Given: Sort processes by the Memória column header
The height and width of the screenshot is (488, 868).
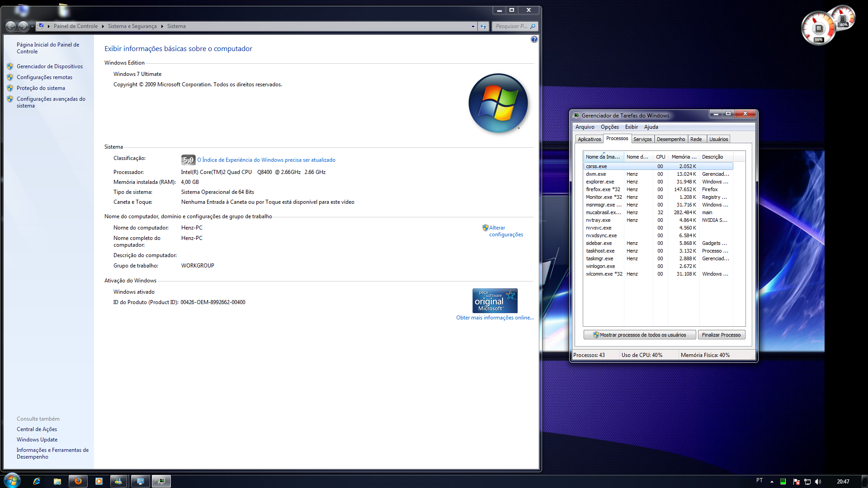Looking at the screenshot, I should coord(683,157).
